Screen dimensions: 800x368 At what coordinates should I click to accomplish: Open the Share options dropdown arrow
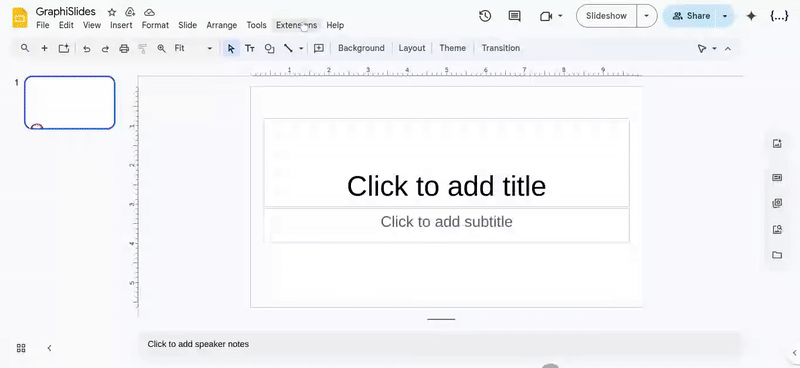tap(724, 16)
